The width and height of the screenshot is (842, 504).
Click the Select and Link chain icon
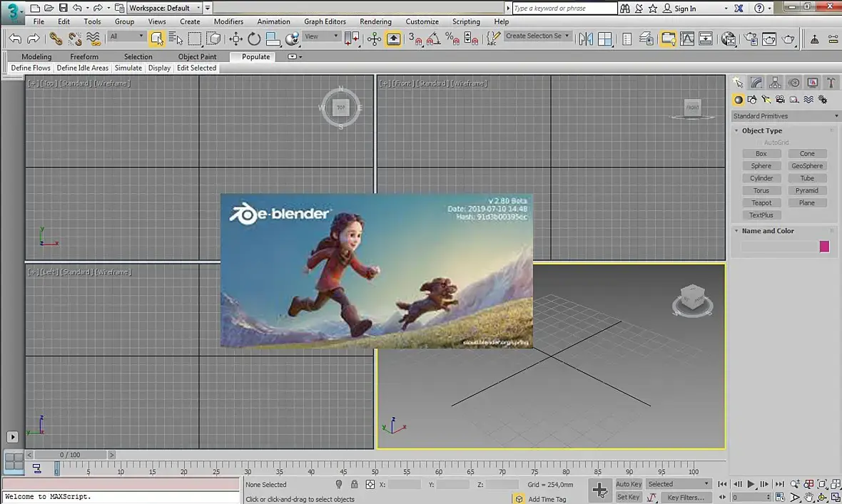56,38
